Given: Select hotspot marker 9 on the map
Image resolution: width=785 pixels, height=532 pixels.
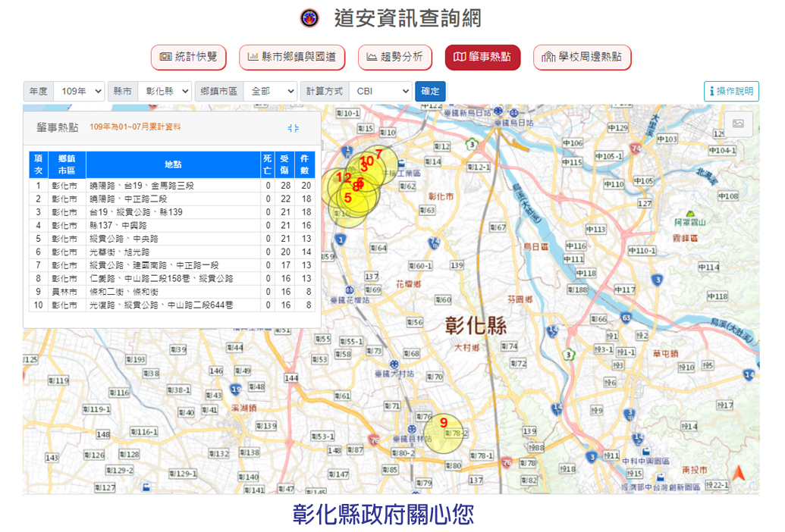Looking at the screenshot, I should point(443,424).
